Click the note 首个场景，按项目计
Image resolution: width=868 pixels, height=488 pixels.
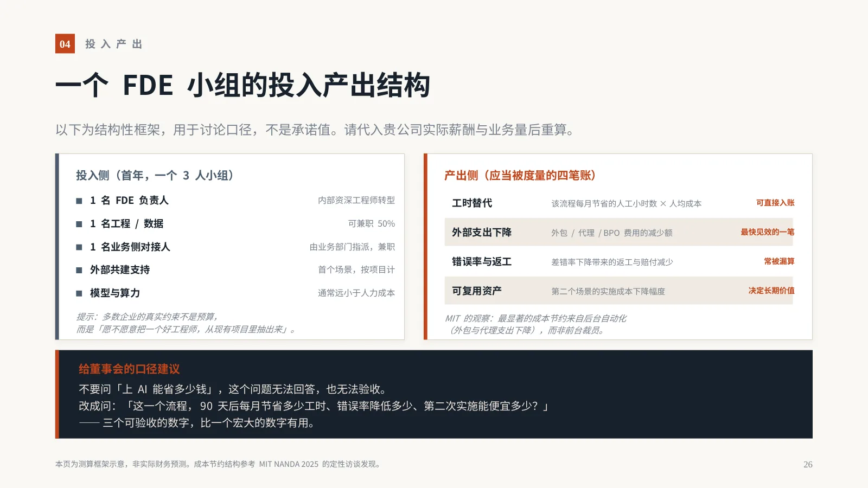click(x=356, y=270)
